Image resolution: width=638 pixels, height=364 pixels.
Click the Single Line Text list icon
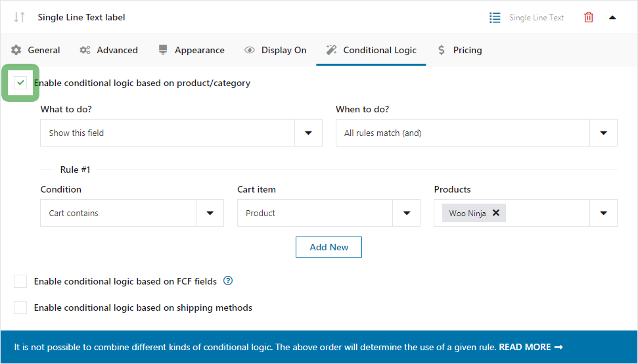coord(495,18)
